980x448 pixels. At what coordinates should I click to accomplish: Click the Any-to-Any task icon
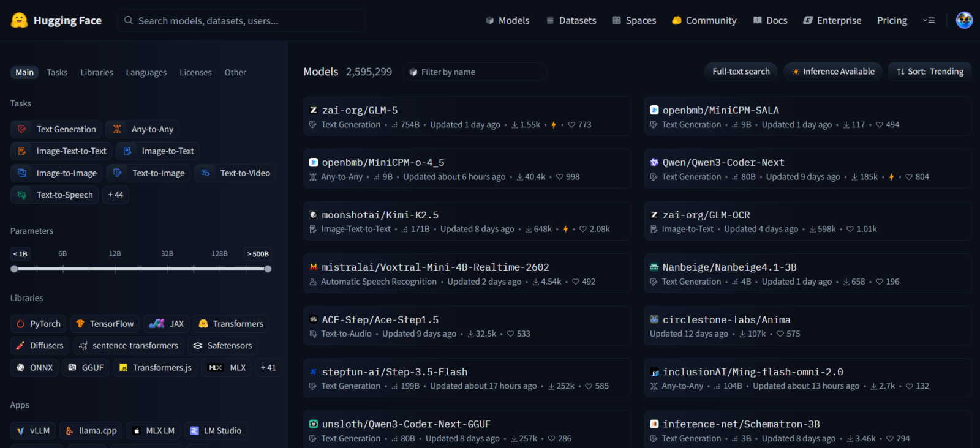coord(117,129)
